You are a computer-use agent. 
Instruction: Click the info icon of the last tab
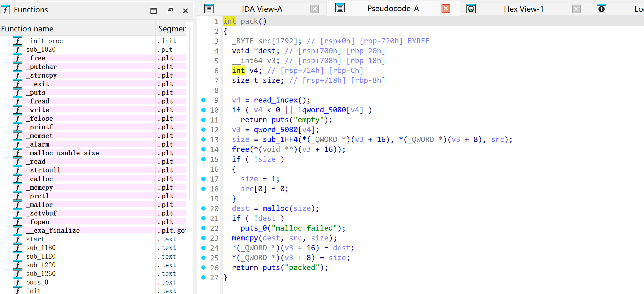601,9
